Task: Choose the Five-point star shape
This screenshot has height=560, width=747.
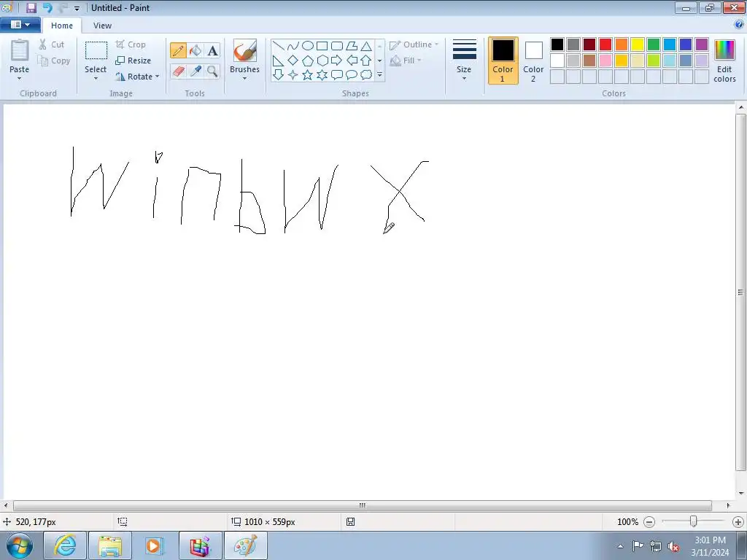Action: pyautogui.click(x=308, y=75)
